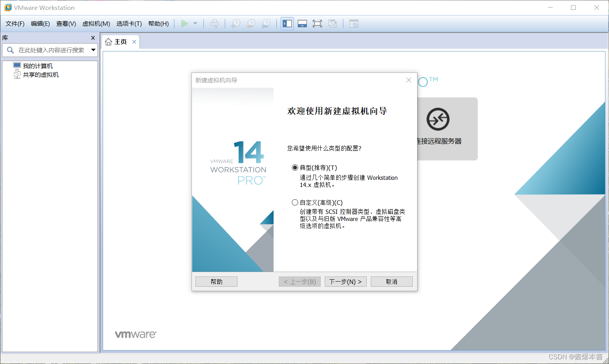Click the Unity mode toolbar icon
This screenshot has height=364, width=609.
pyautogui.click(x=332, y=24)
